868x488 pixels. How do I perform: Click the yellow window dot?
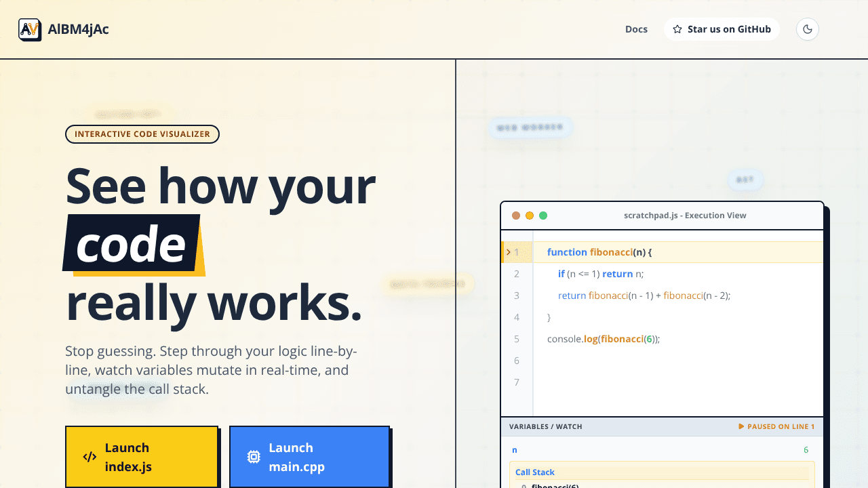point(530,216)
